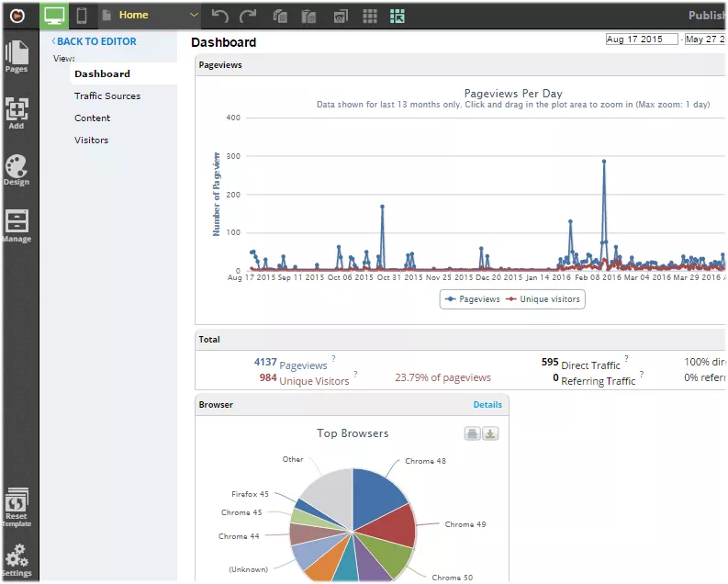Open the Manage sidebar panel

coord(17,227)
